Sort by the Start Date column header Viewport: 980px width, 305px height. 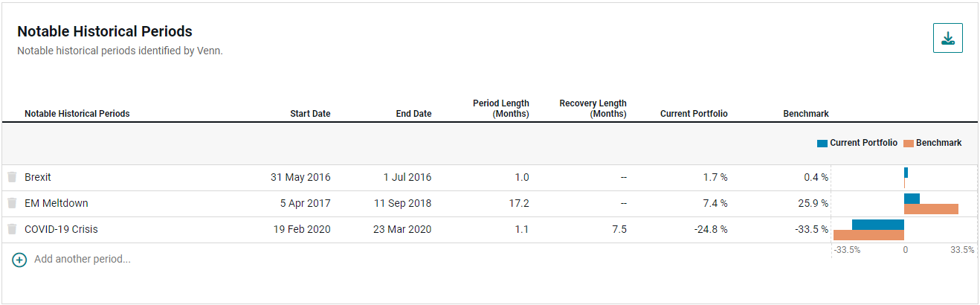click(310, 114)
